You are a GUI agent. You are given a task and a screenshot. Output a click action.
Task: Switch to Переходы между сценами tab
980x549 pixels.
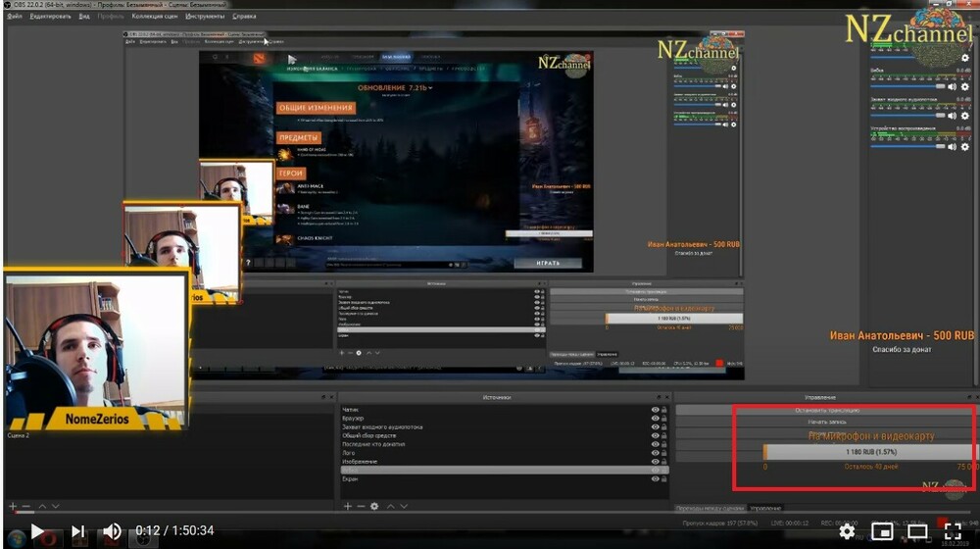coord(710,509)
